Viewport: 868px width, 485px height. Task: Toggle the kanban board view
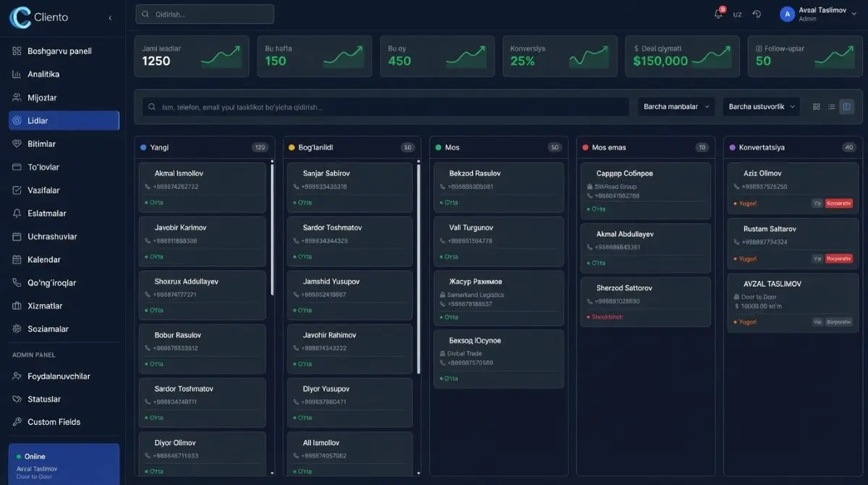click(x=846, y=106)
